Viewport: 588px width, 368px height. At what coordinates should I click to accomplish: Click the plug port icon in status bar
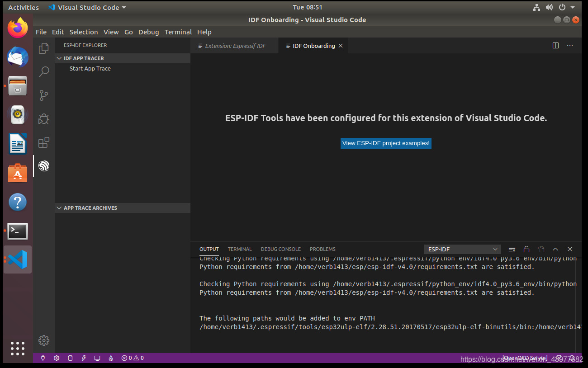(x=43, y=358)
